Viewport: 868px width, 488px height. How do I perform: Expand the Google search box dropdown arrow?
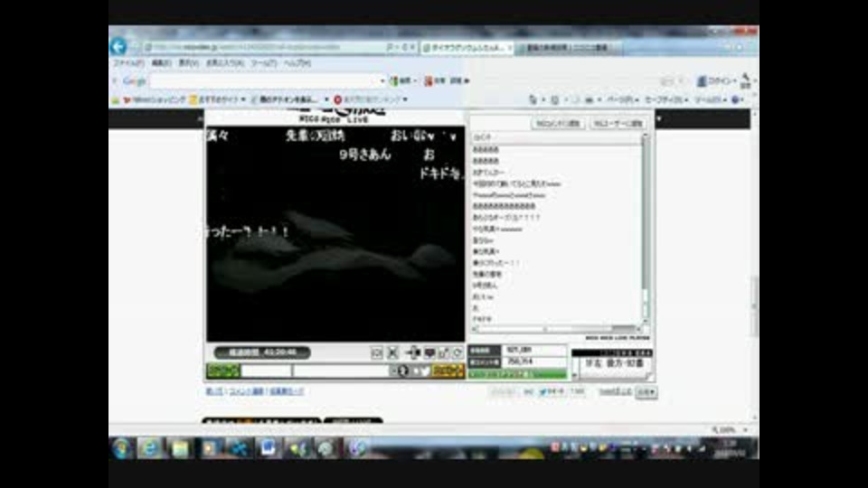point(382,80)
